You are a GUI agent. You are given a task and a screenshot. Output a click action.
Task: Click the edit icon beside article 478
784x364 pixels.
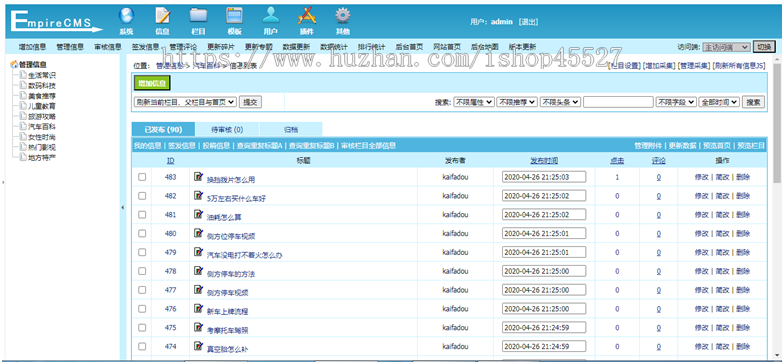tap(198, 271)
